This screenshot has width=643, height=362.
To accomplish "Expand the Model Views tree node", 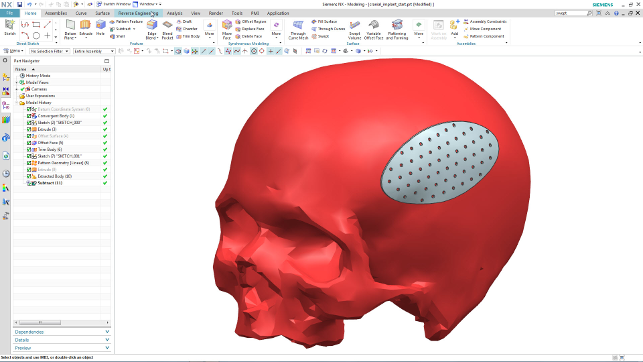I will 17,82.
